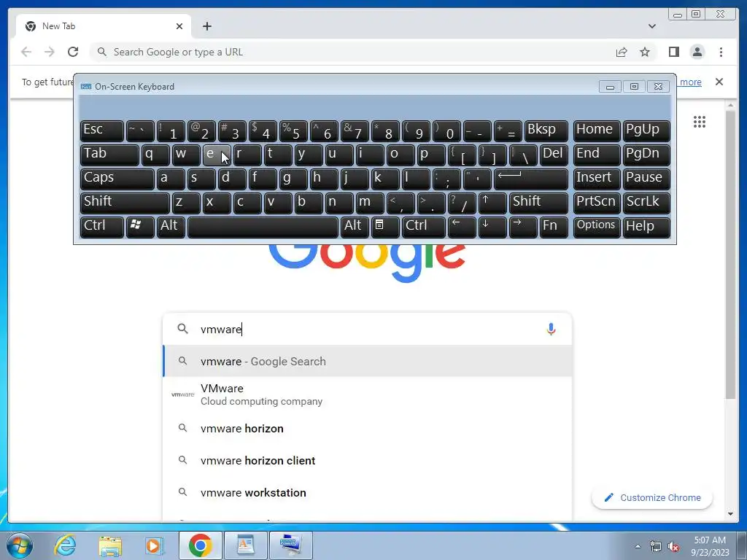
Task: Select VMware Cloud computing company suggestion
Action: (368, 394)
